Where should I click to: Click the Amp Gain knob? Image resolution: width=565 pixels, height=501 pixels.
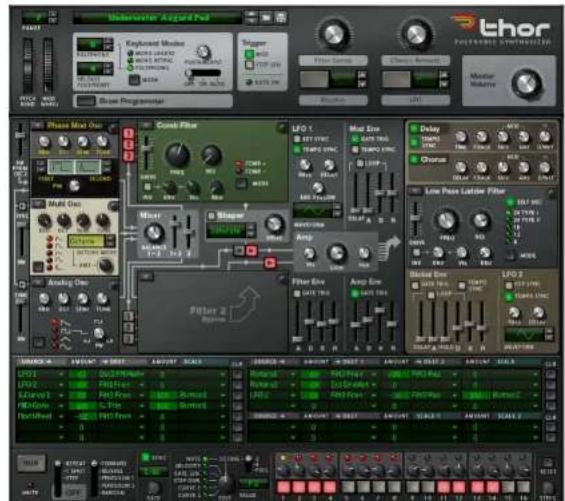click(x=337, y=253)
